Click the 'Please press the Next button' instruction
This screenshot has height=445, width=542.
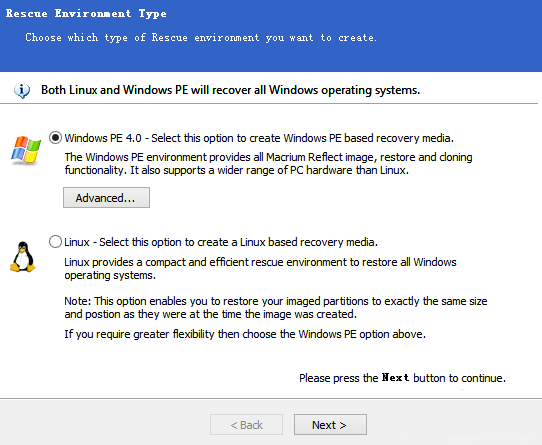tap(402, 378)
